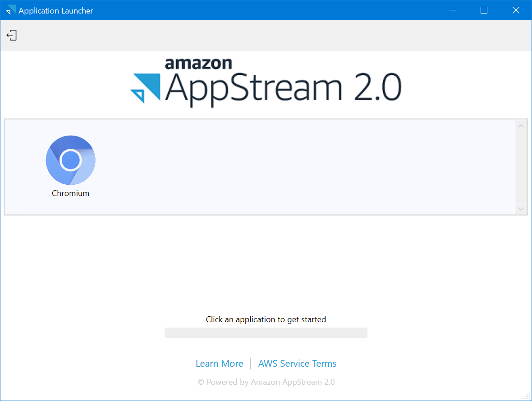The image size is (532, 401).
Task: Click the Chromium browser icon
Action: tap(70, 160)
